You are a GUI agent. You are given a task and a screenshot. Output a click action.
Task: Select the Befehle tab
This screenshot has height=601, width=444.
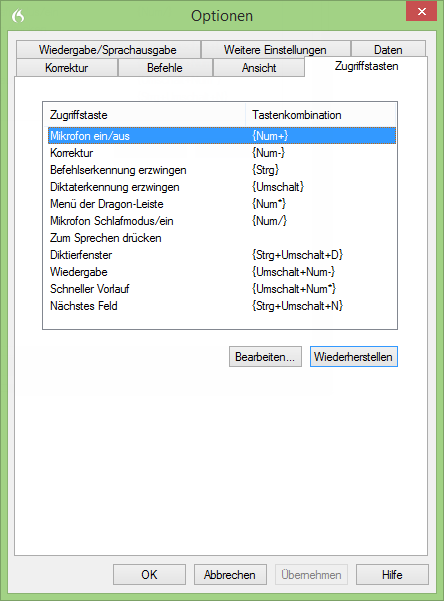coord(165,68)
